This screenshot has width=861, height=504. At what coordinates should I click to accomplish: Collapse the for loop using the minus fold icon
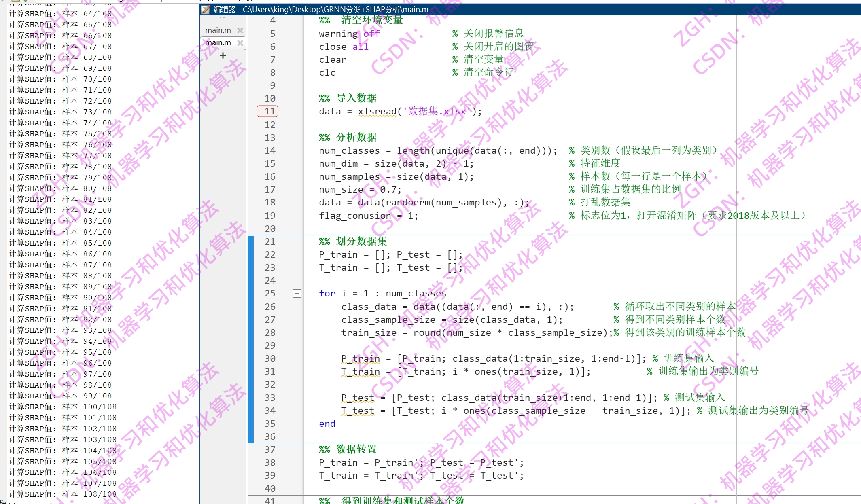pos(297,294)
